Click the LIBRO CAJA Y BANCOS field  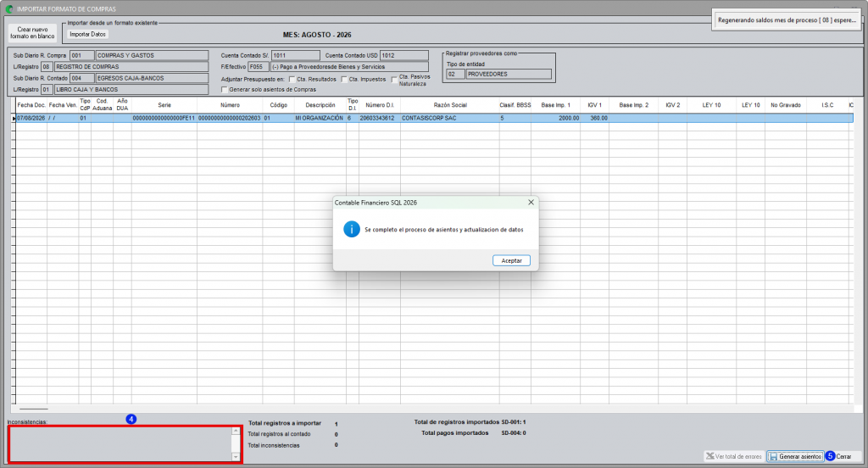coord(131,89)
